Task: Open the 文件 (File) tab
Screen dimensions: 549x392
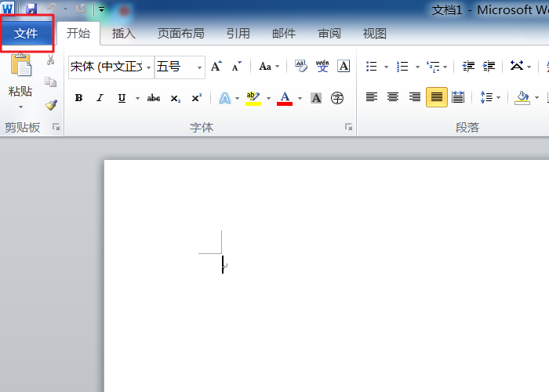Action: [x=26, y=34]
